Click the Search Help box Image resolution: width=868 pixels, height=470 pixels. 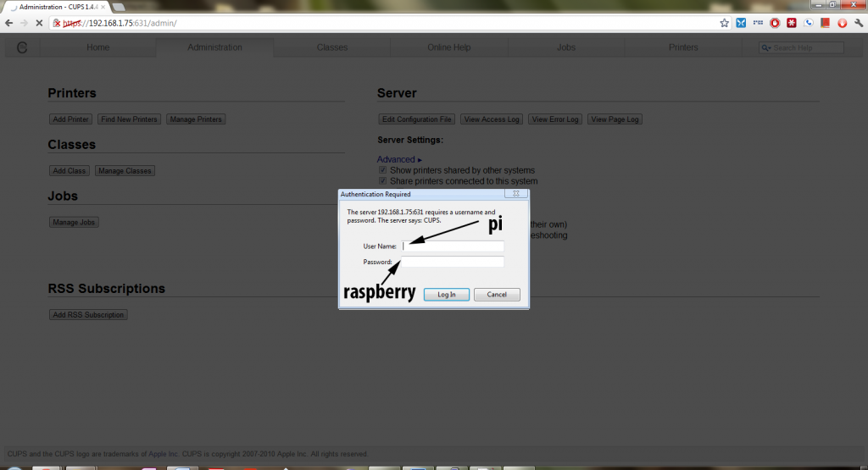click(802, 47)
